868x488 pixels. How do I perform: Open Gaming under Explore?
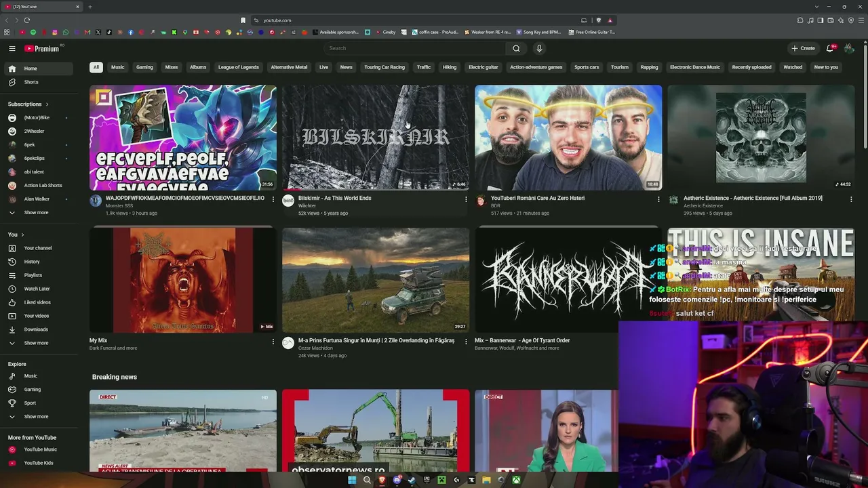pos(38,390)
